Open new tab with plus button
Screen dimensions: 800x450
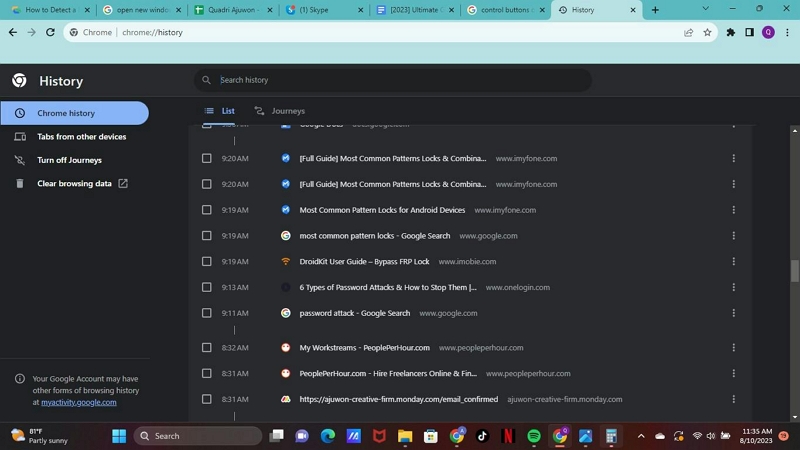point(655,10)
